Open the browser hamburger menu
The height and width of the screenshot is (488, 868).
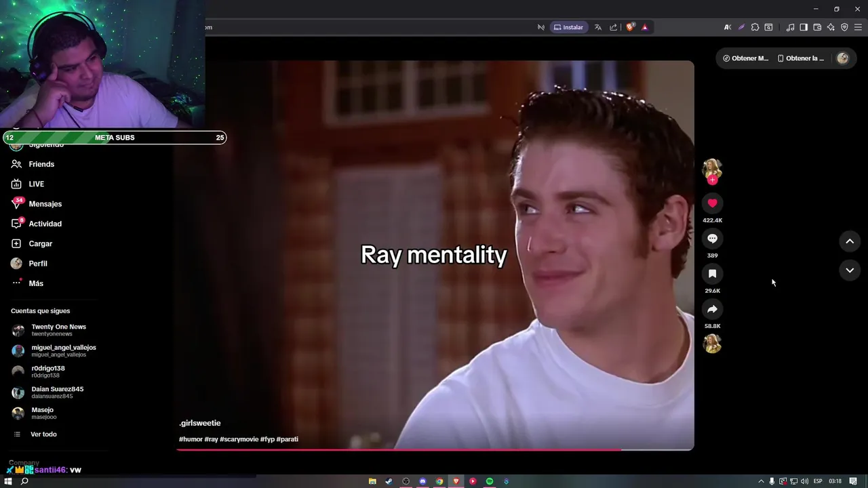pos(859,27)
